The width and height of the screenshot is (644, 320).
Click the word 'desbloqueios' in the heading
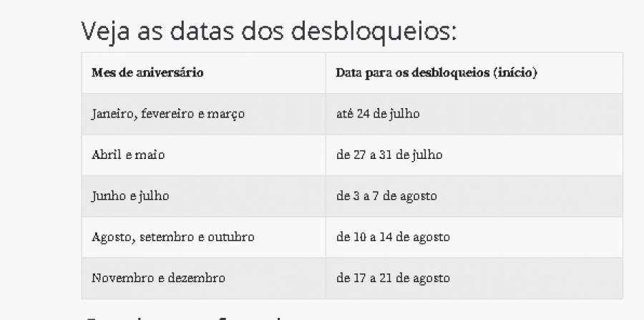pyautogui.click(x=374, y=31)
